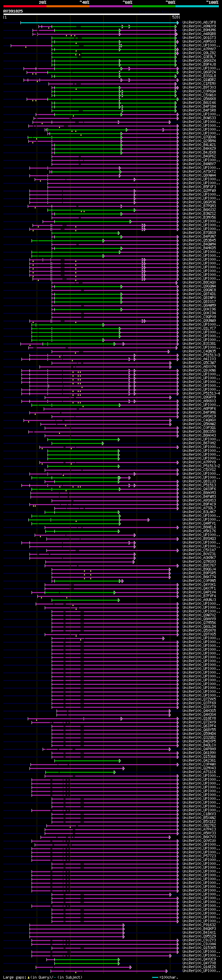Click the cyan =100char. scale legend
The image size is (222, 980).
click(x=165, y=977)
